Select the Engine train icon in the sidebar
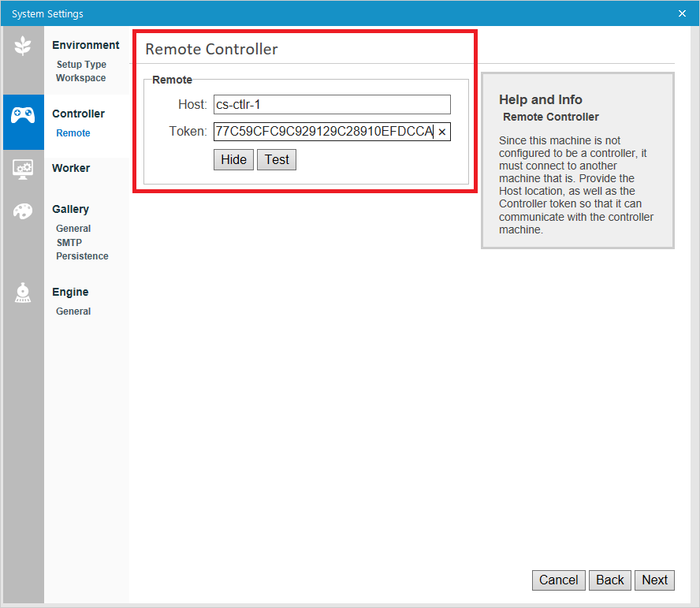The image size is (700, 608). [x=23, y=293]
